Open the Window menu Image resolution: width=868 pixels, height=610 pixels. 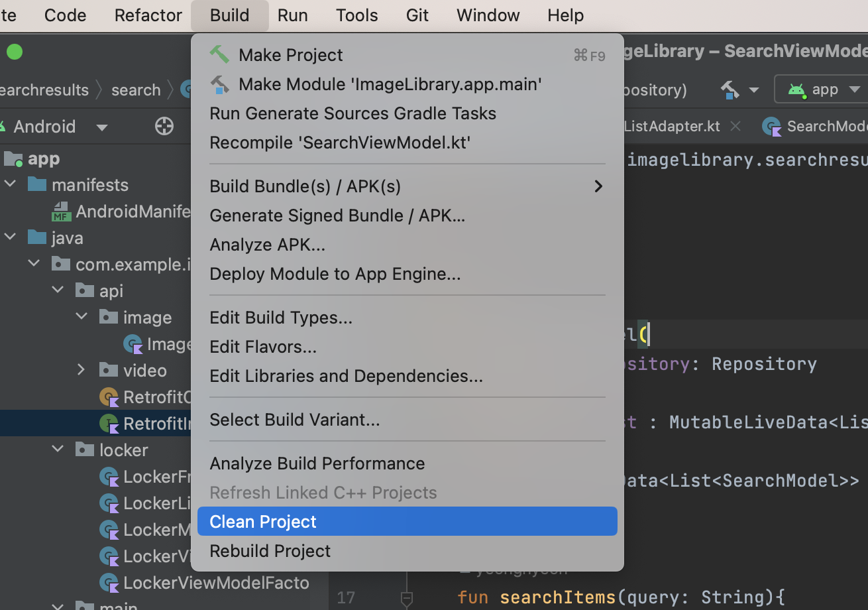point(488,15)
